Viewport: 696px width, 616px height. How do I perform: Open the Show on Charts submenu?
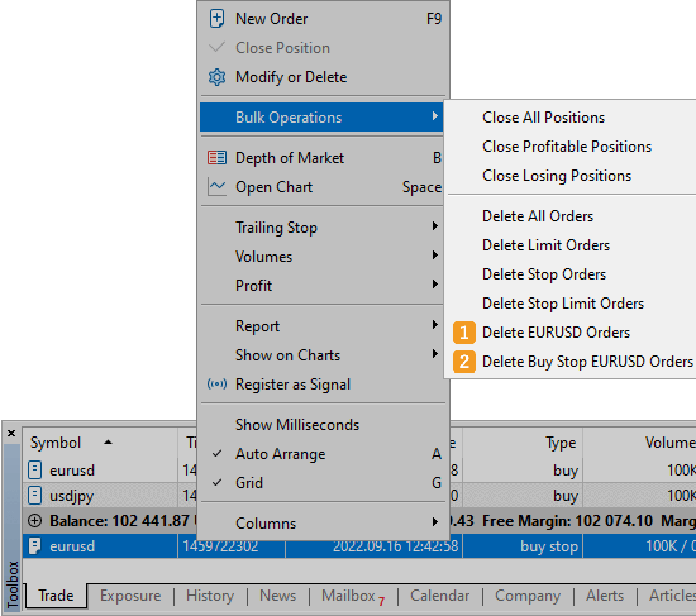click(x=287, y=355)
